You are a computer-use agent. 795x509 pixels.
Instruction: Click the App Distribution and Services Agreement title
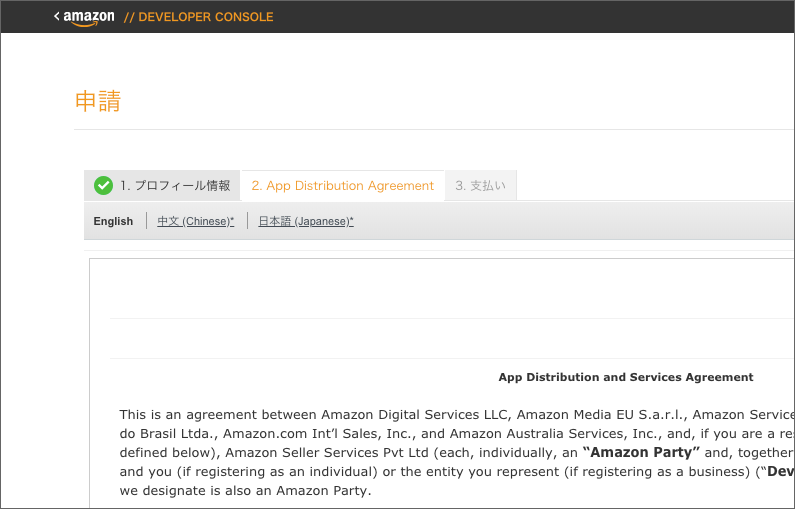625,377
